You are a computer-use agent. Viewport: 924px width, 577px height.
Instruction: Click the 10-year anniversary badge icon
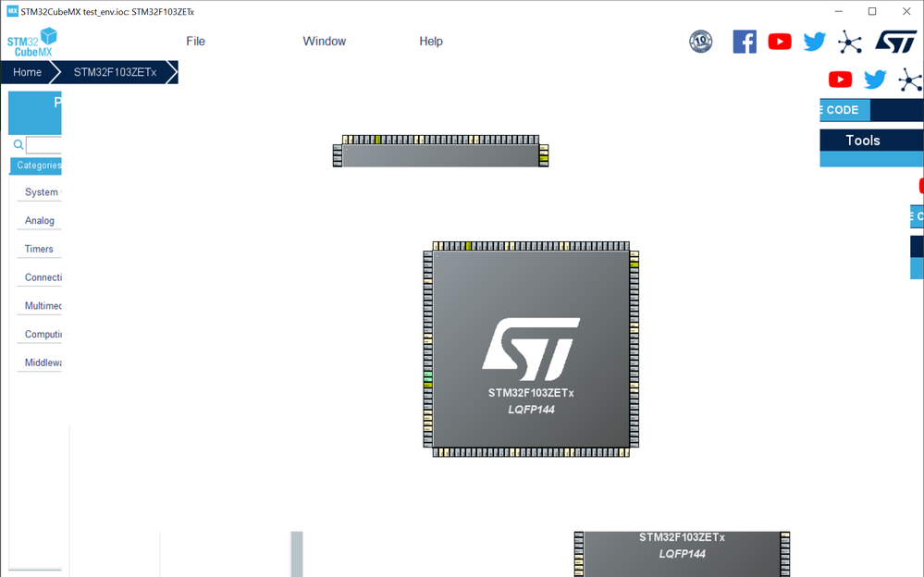(701, 42)
